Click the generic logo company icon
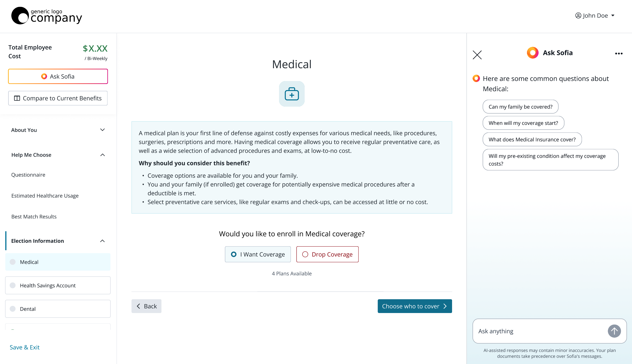 click(x=19, y=16)
